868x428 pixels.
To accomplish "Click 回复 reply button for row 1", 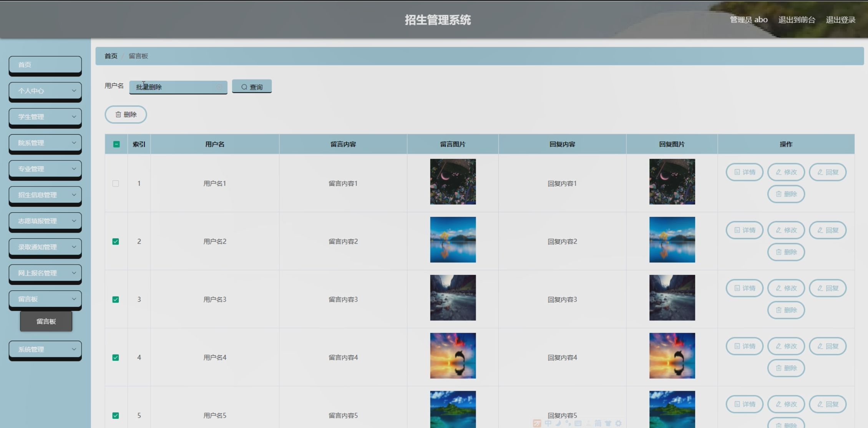I will 827,172.
